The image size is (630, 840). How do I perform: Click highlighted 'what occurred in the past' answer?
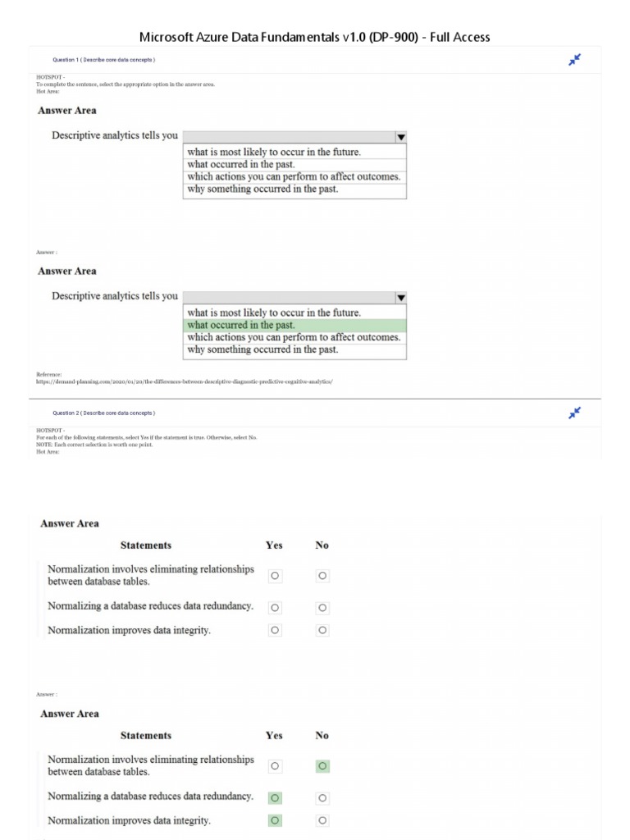pyautogui.click(x=241, y=325)
